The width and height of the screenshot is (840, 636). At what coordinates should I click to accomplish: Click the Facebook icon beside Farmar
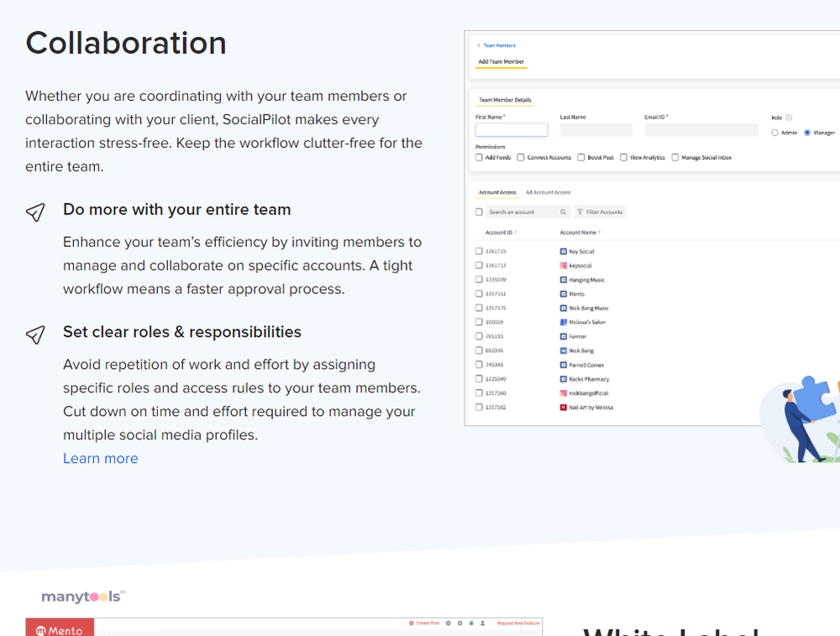[x=563, y=337]
